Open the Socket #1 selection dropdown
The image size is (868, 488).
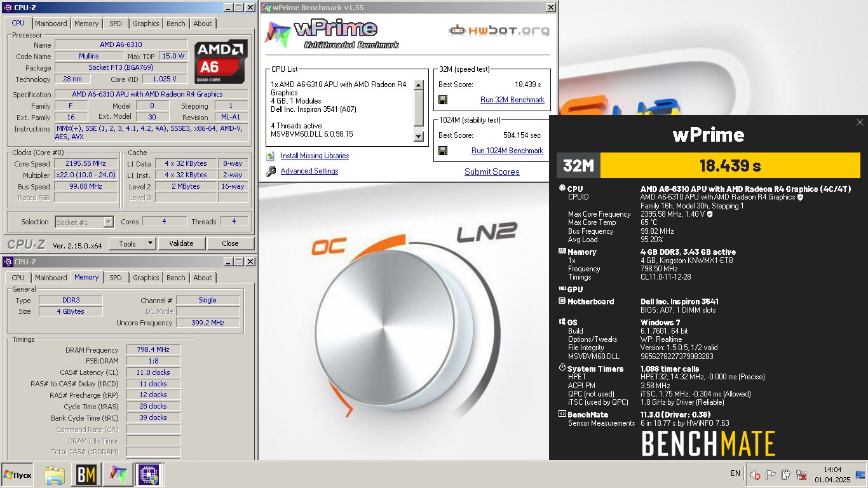tap(84, 222)
